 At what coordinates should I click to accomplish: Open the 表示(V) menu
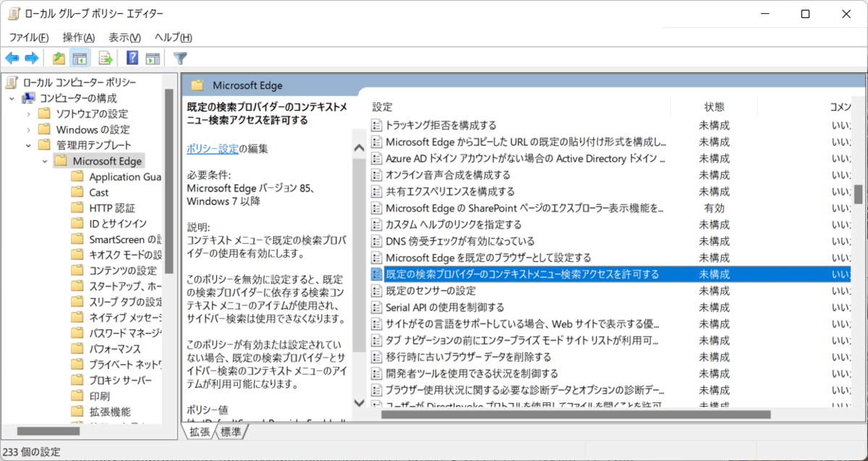click(x=124, y=38)
